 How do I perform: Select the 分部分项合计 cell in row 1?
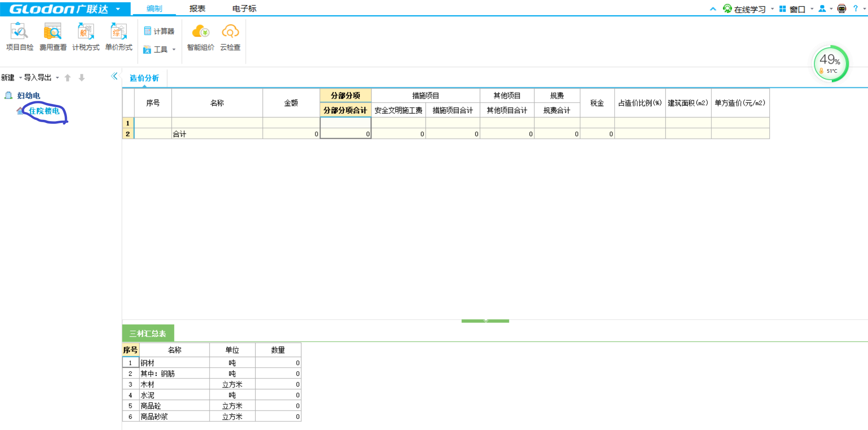click(345, 123)
